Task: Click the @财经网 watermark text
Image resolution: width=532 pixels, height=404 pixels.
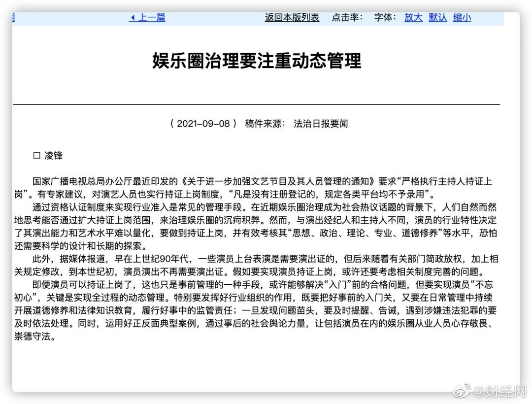Action: [x=495, y=392]
